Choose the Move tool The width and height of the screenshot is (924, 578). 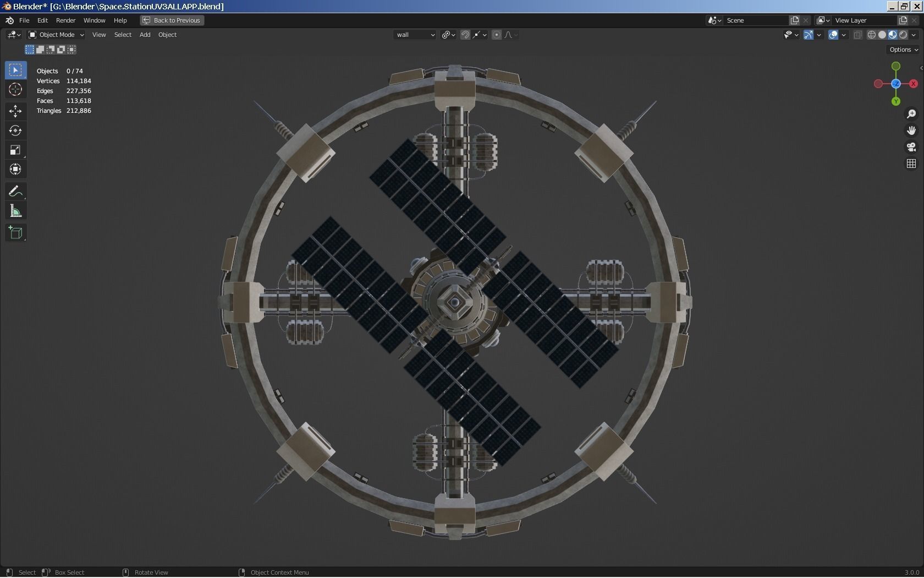coord(15,111)
